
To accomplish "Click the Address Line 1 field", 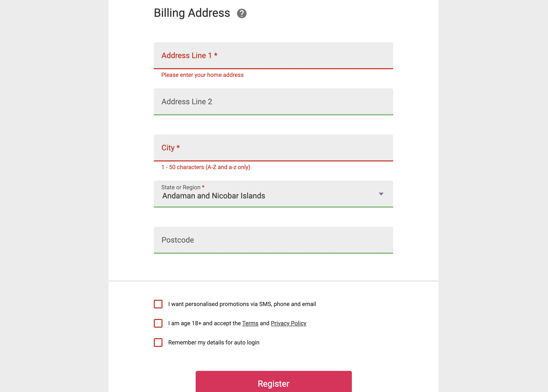I will (x=273, y=56).
